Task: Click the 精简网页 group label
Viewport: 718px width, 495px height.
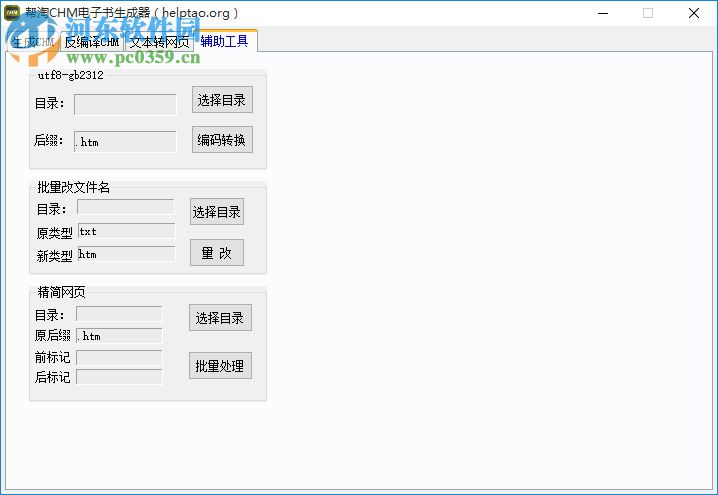Action: tap(61, 292)
